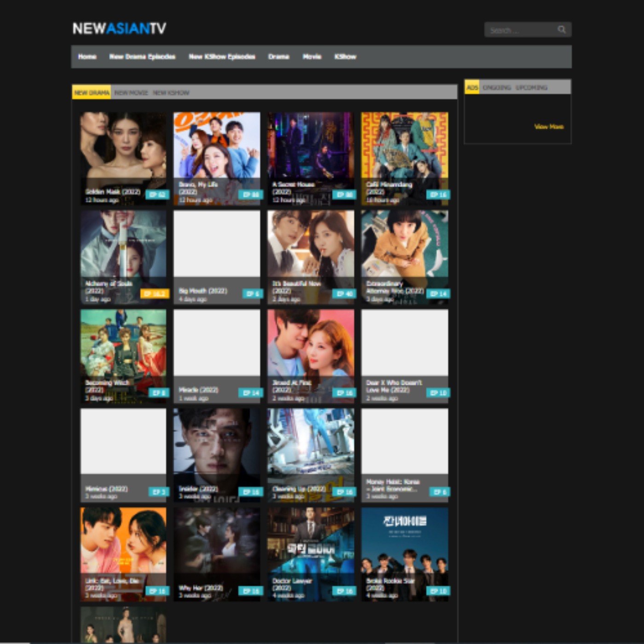This screenshot has height=644, width=644.
Task: Select the ADS sidebar tab
Action: click(x=472, y=87)
